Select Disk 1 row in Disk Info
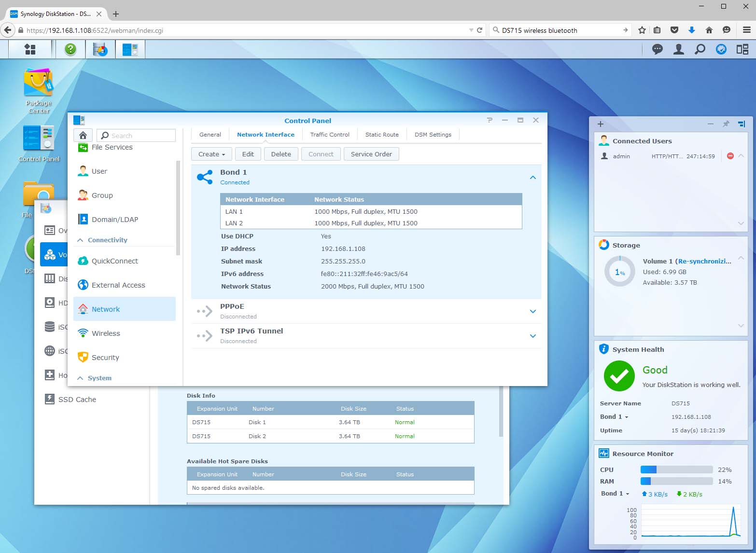Viewport: 756px width, 553px height. point(330,422)
